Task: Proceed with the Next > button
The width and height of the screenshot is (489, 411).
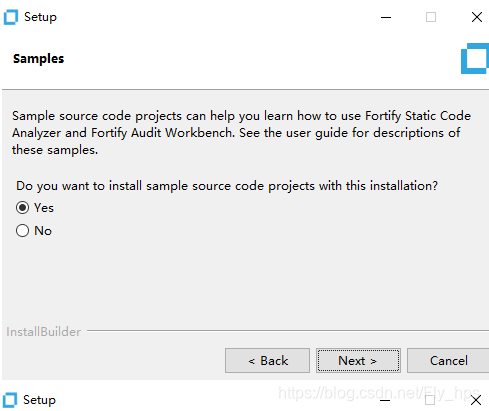Action: click(x=358, y=360)
